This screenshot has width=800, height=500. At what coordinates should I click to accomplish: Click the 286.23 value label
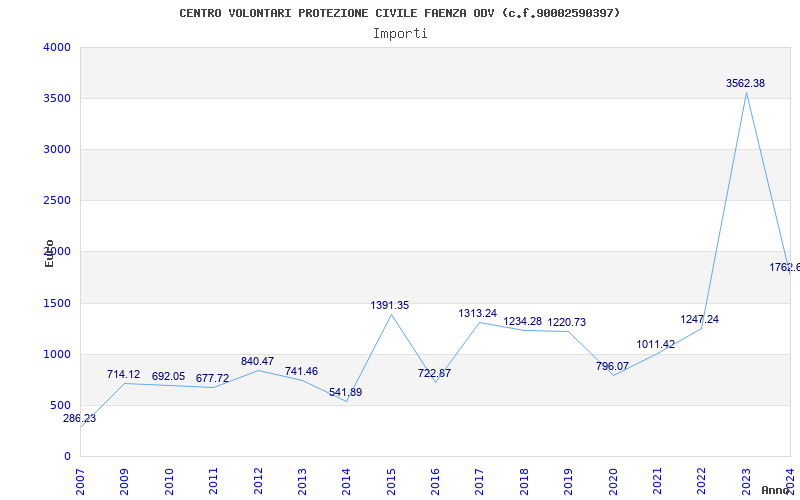pos(80,419)
